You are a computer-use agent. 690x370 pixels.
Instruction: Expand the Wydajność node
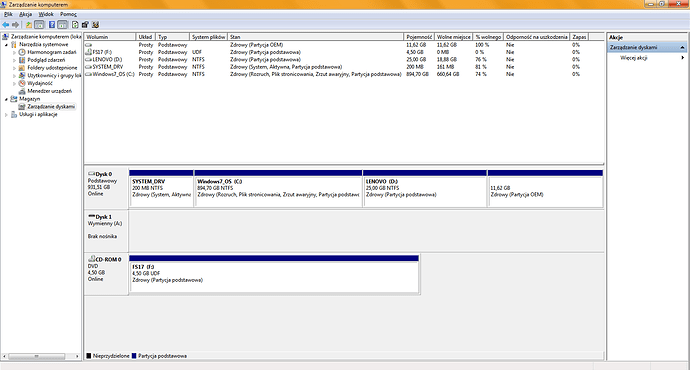(15, 84)
